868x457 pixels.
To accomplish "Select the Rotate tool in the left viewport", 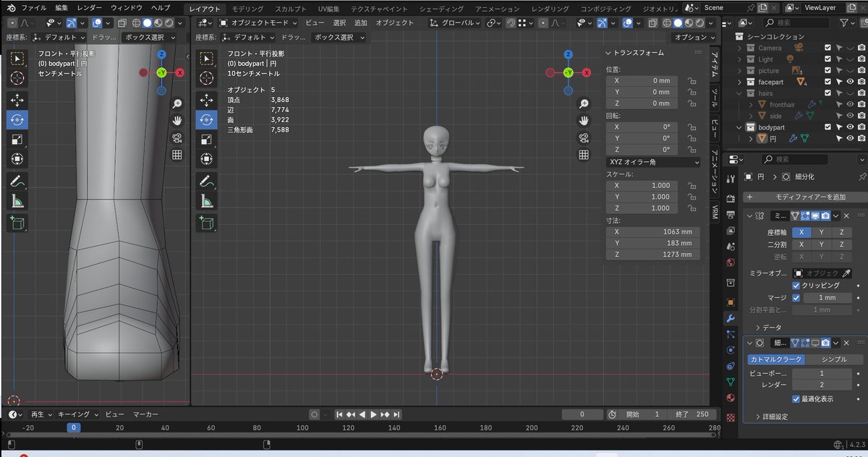I will 17,119.
